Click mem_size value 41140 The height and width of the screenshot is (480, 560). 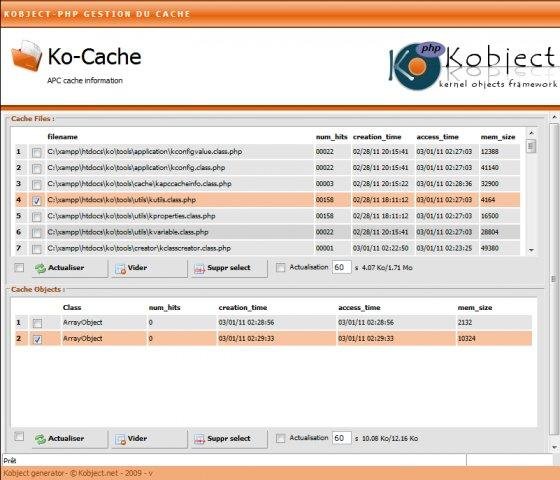pos(489,168)
